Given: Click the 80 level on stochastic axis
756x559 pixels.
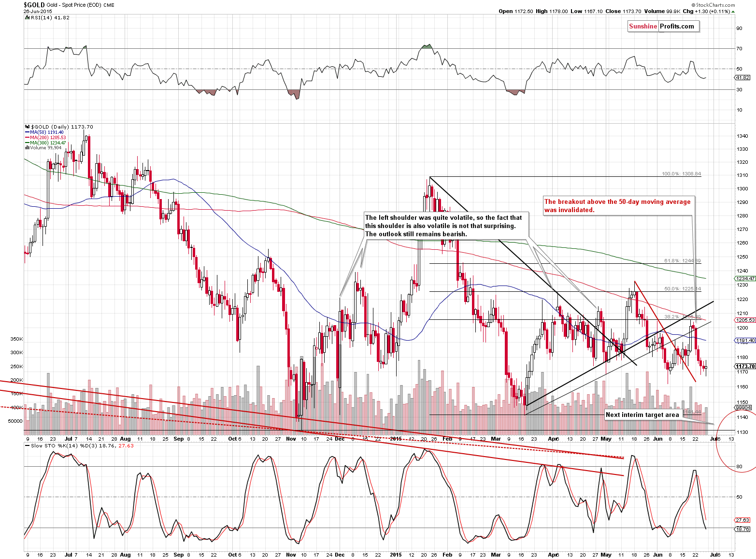Looking at the screenshot, I should pyautogui.click(x=740, y=467).
